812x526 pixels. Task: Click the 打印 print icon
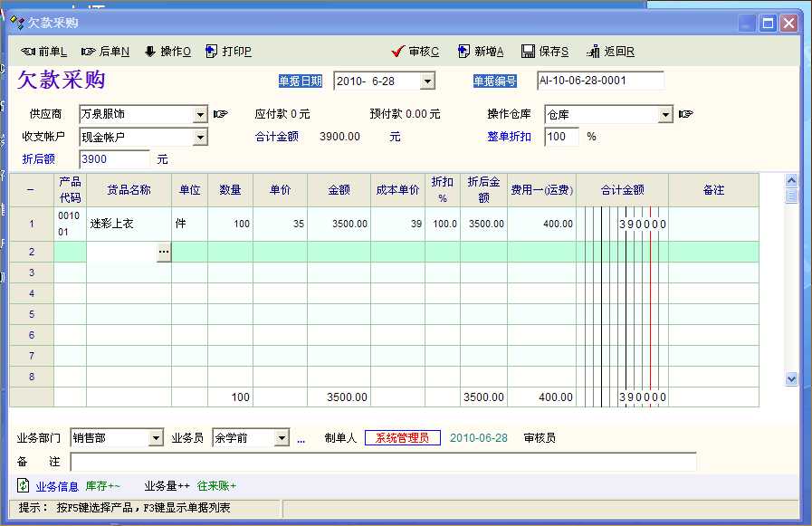[x=212, y=52]
